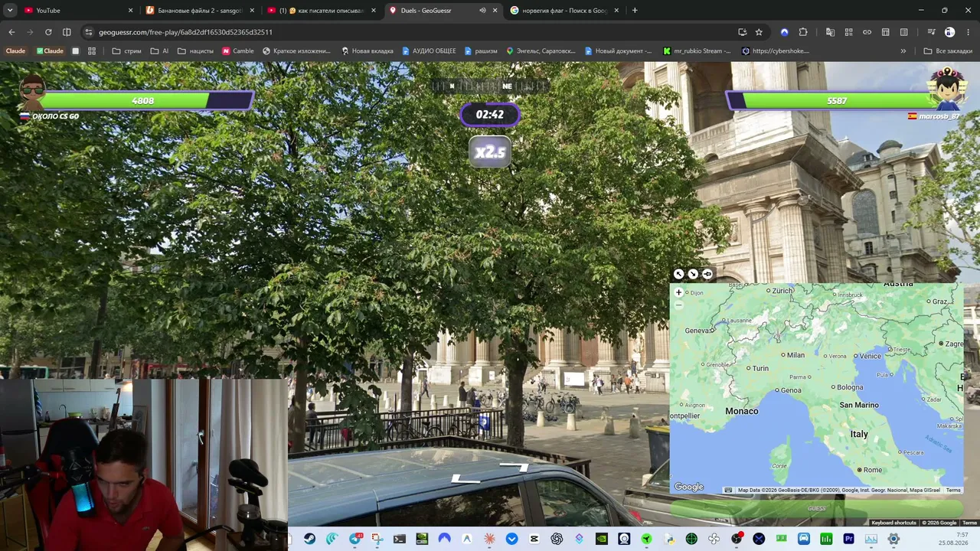This screenshot has height=551, width=980.
Task: Open the Claude bookmark with green icon
Action: tap(50, 51)
